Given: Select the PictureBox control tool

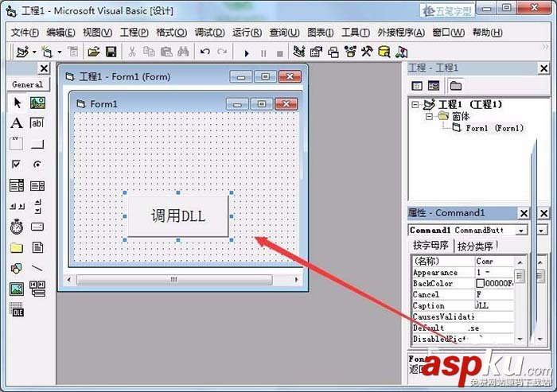Looking at the screenshot, I should (x=37, y=103).
